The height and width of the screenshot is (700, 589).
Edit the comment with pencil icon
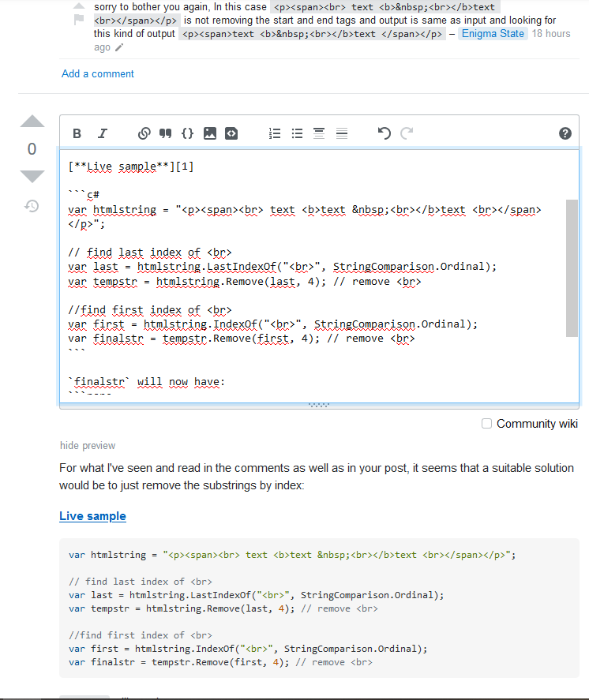119,47
